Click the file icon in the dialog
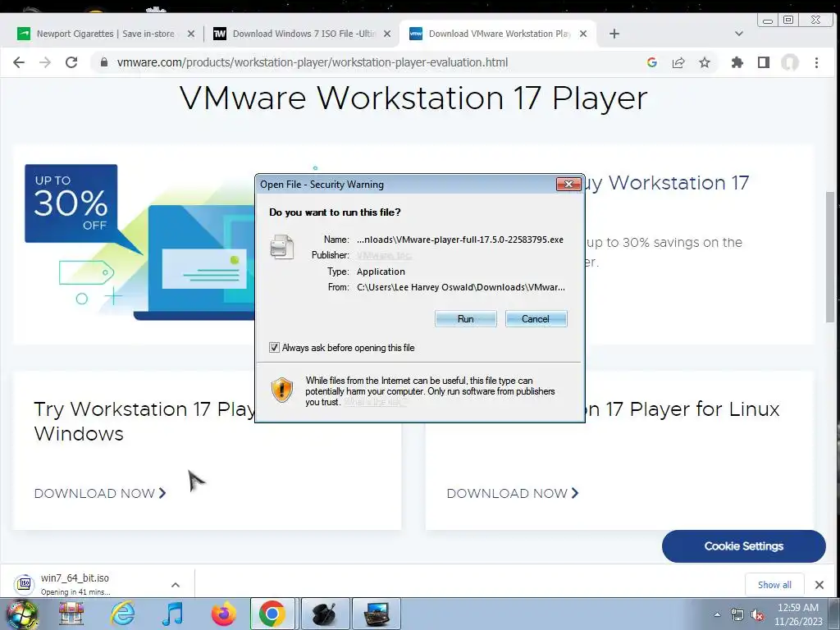The width and height of the screenshot is (840, 630). 282,247
